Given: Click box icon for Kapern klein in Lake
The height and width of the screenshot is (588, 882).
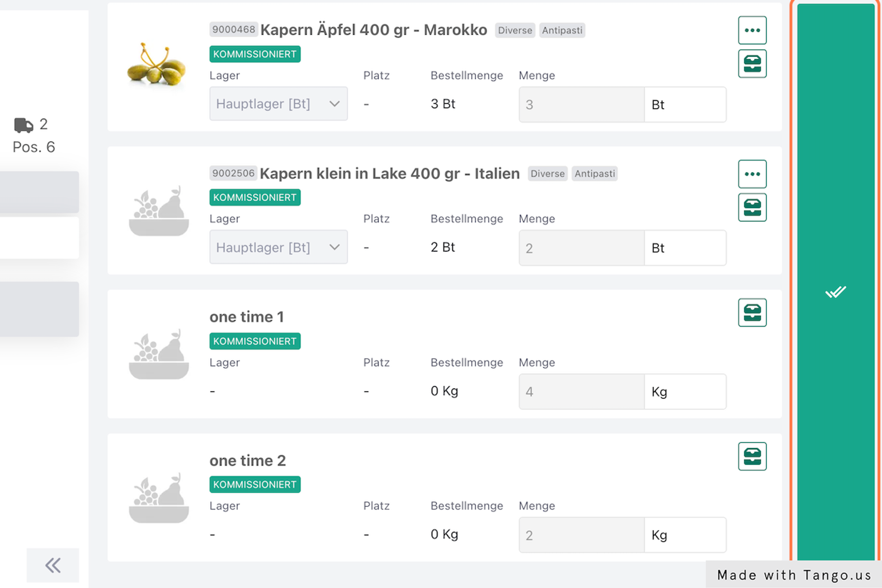Looking at the screenshot, I should click(x=752, y=207).
